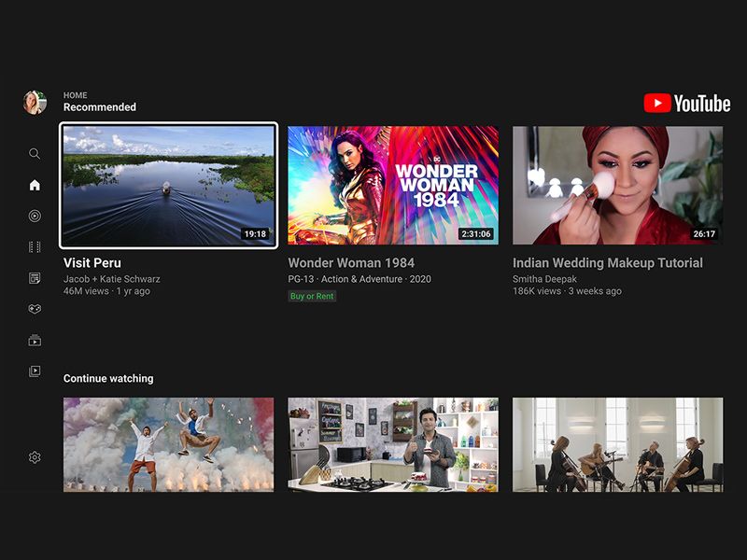The image size is (747, 560).
Task: Open the account profile avatar
Action: tap(35, 103)
